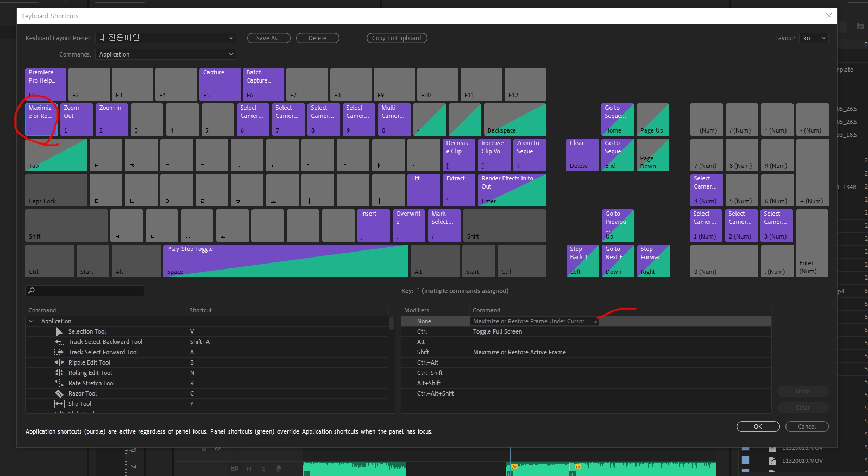Select the Backspace key
The width and height of the screenshot is (868, 476).
coord(515,120)
